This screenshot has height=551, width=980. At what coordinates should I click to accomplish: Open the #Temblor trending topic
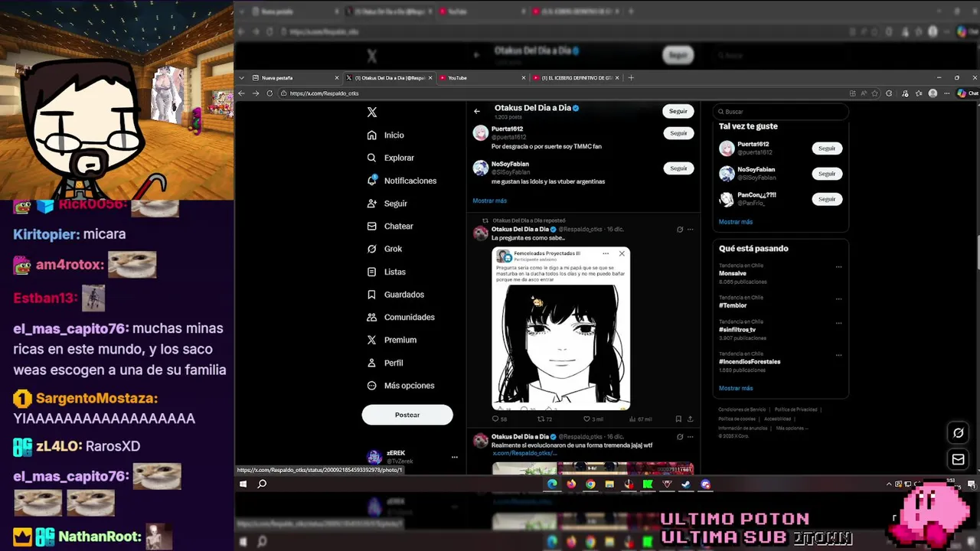click(x=733, y=305)
